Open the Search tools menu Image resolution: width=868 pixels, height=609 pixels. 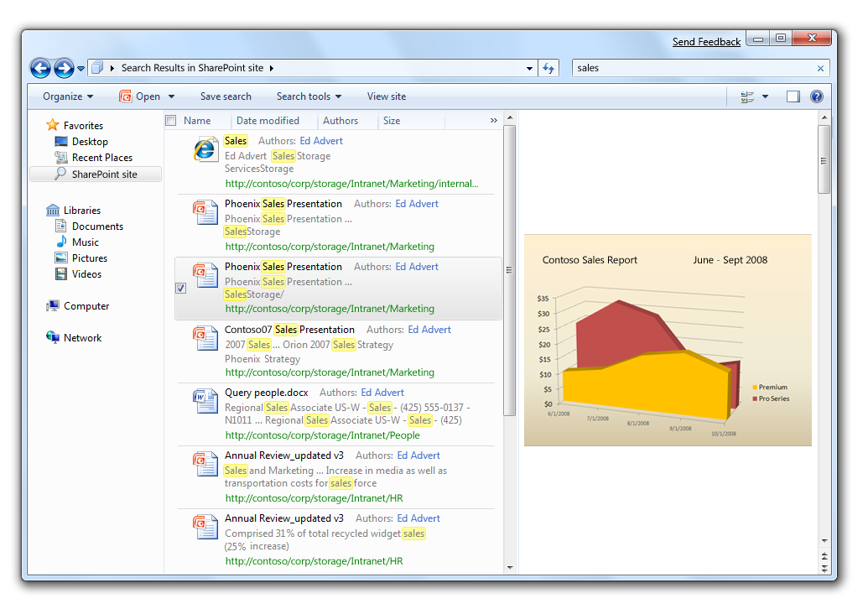click(x=309, y=96)
